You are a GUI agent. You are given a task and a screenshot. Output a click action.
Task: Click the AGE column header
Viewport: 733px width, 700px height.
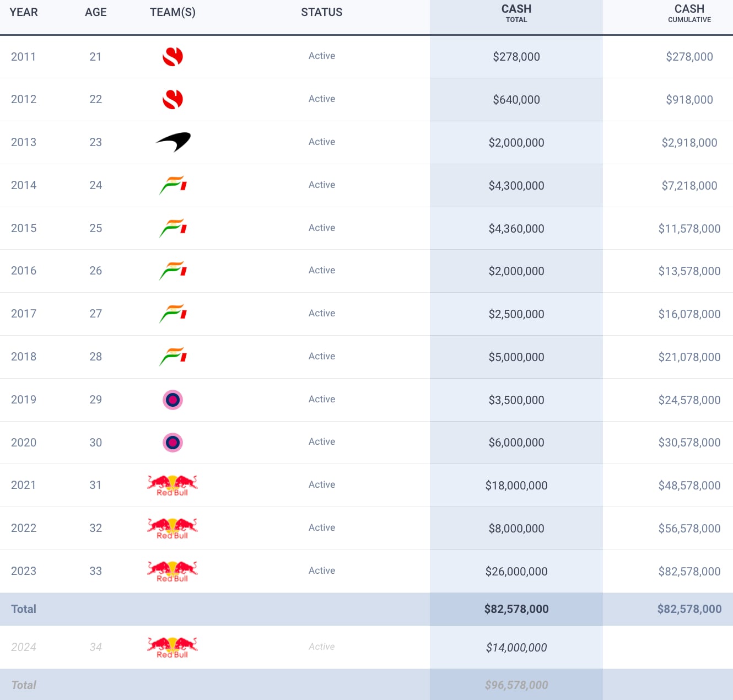pos(95,12)
